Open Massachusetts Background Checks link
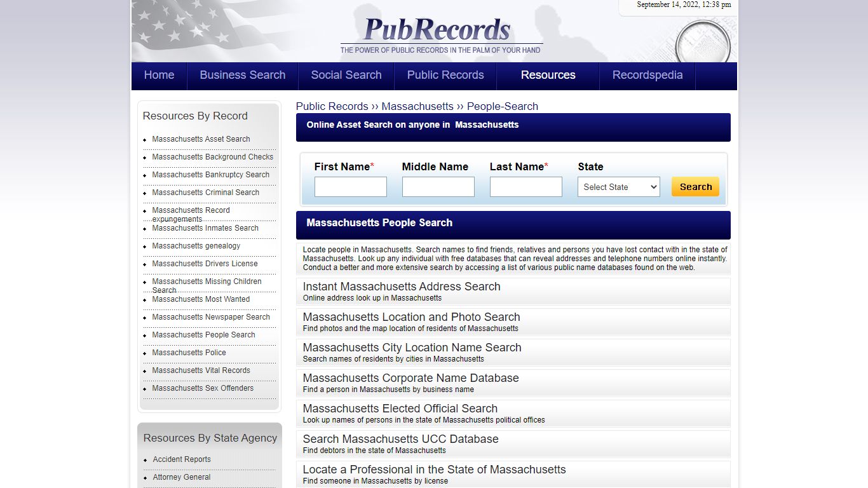 pyautogui.click(x=213, y=157)
